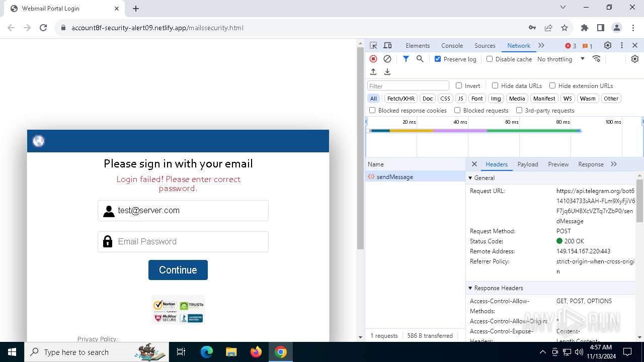Filter by Fetch/XHR requests

[x=401, y=99]
